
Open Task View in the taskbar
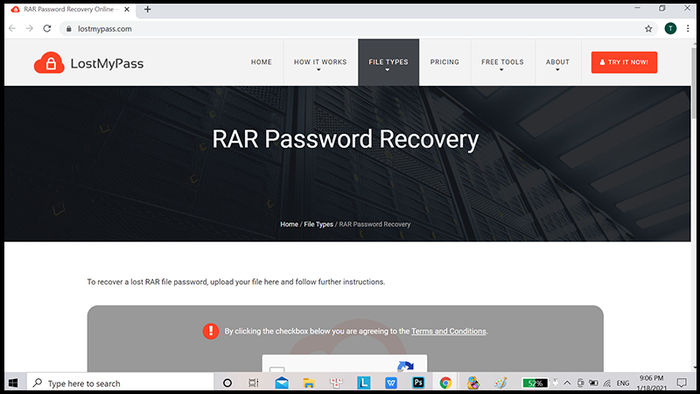[x=254, y=383]
